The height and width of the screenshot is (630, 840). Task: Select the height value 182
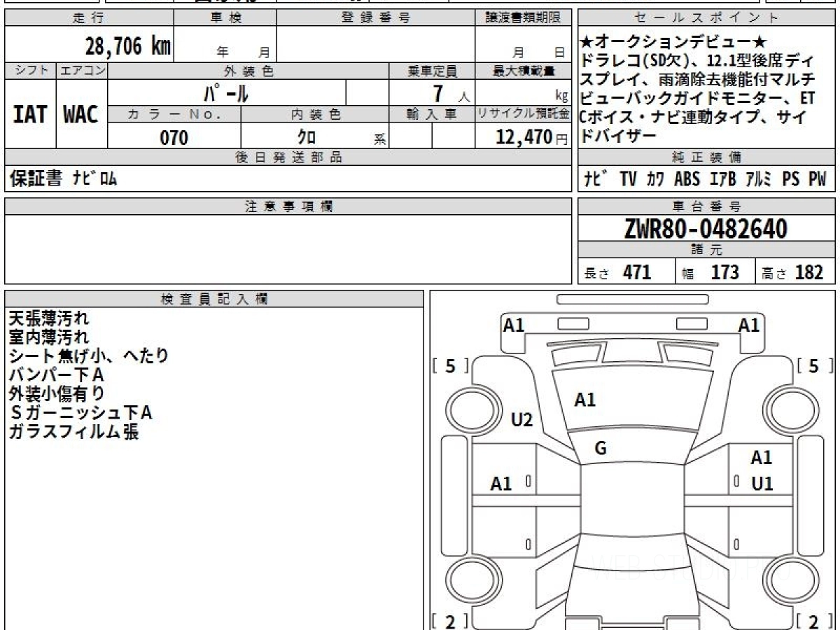point(809,272)
